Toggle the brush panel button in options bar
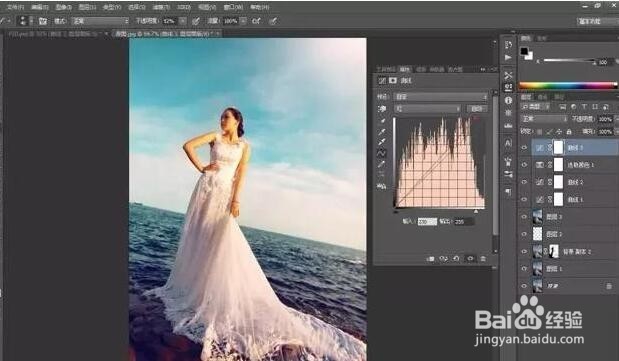Viewport: 619px width, 361px height. 43,21
